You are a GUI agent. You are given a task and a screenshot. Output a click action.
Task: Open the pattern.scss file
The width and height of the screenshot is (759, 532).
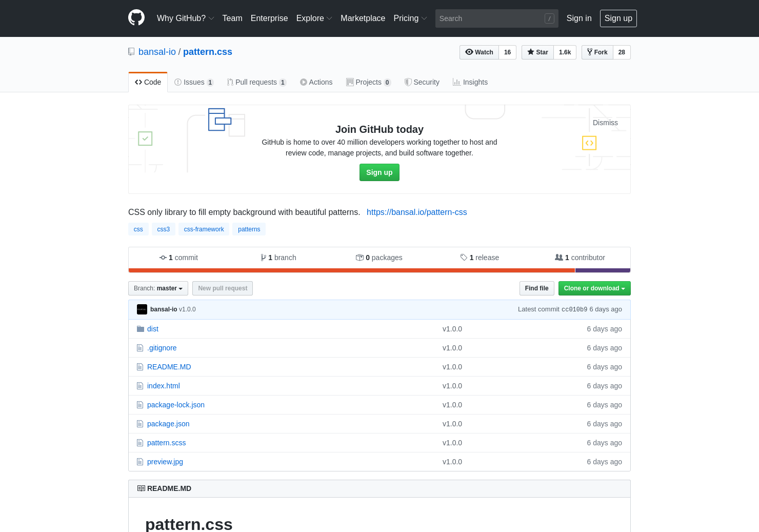(166, 443)
